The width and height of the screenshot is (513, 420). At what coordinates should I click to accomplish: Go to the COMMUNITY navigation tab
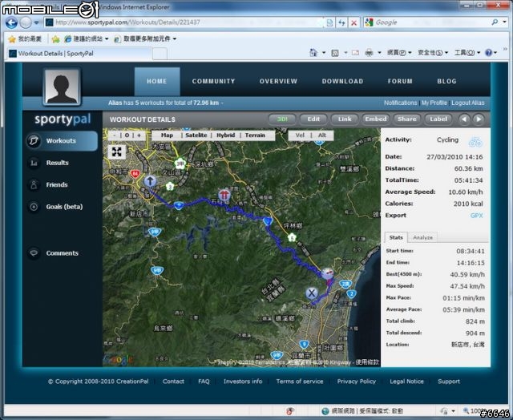tap(214, 81)
